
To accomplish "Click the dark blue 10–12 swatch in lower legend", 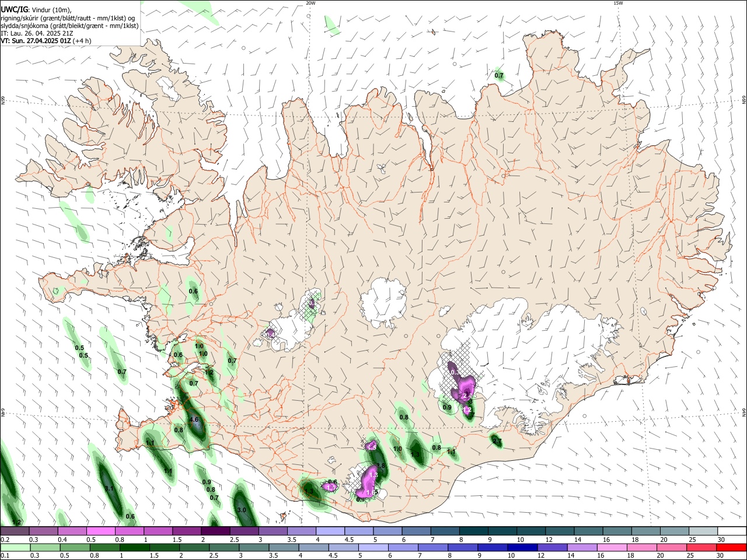I will coord(523,547).
